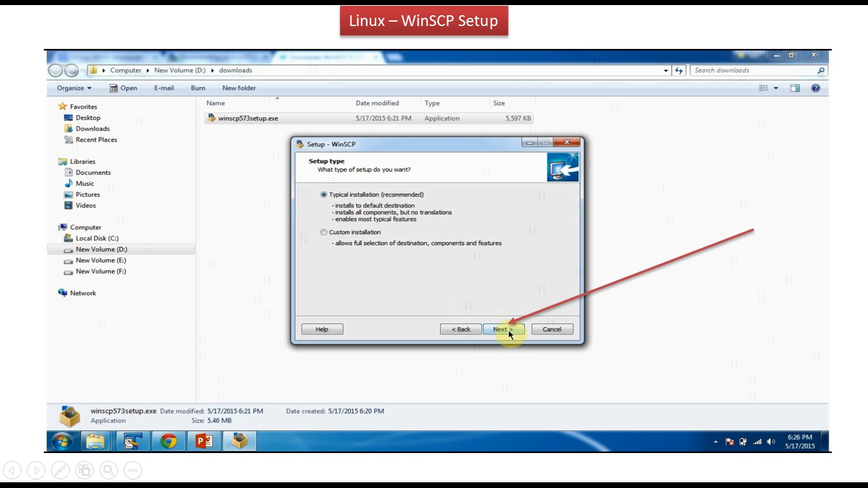Click Burn in Explorer toolbar
This screenshot has height=488, width=868.
(198, 88)
